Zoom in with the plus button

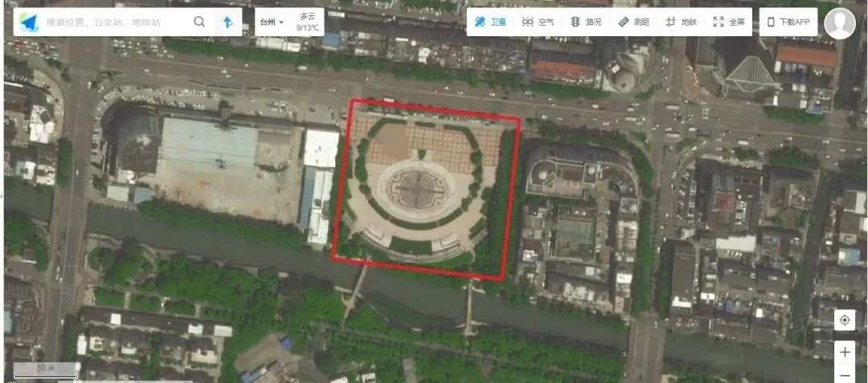pos(844,352)
